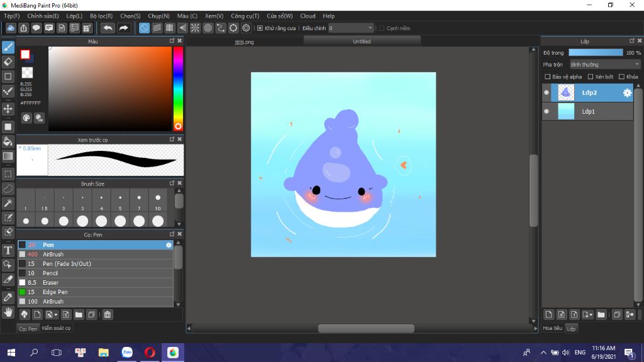Image resolution: width=644 pixels, height=362 pixels.
Task: Click the Redo arrow in the top toolbar
Action: coord(123,28)
